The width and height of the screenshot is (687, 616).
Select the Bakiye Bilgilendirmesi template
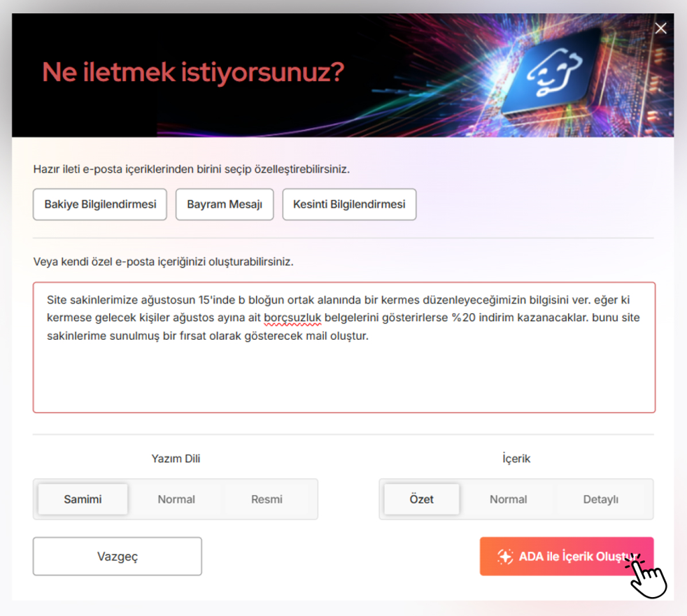pyautogui.click(x=100, y=204)
